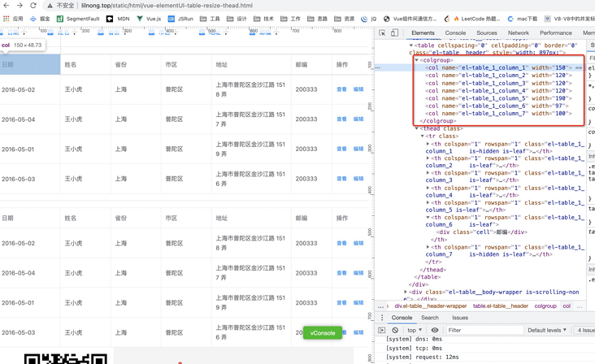Open console live expression eye icon
Image resolution: width=595 pixels, height=364 pixels.
tap(435, 331)
